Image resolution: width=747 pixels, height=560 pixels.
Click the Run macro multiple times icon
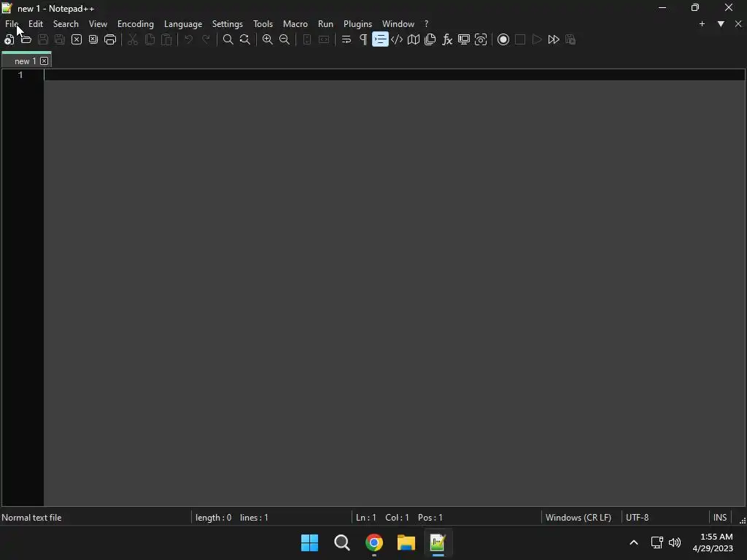click(x=554, y=39)
